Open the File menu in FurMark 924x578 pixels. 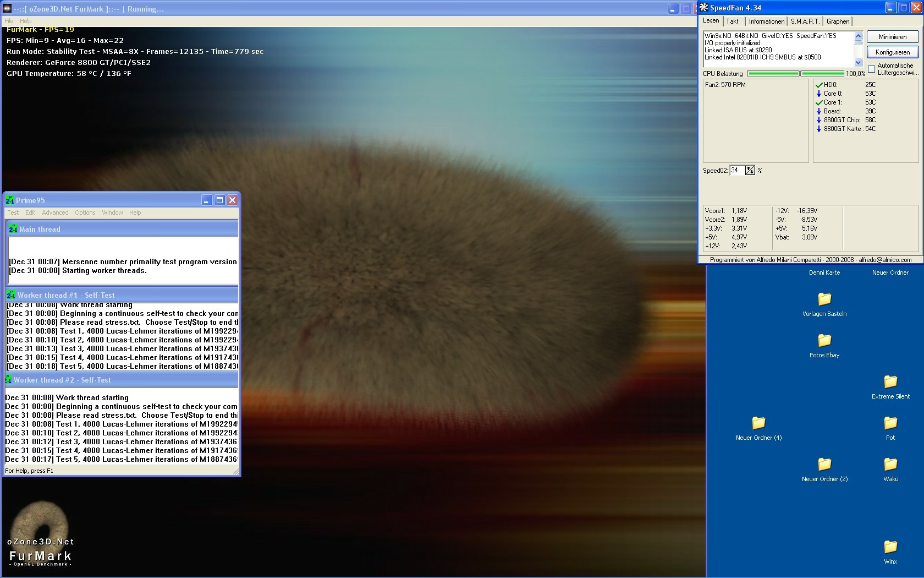9,21
